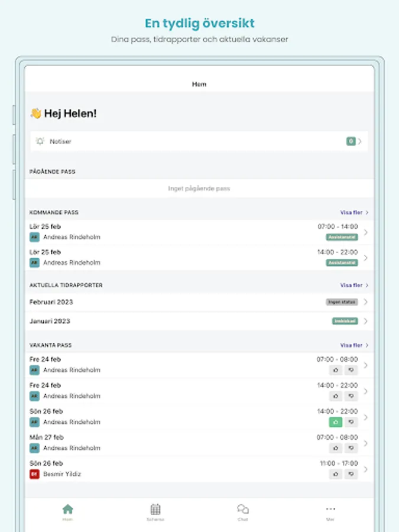This screenshot has height=532, width=399.
Task: Expand the Februari 2023 time report chevron
Action: coord(366,302)
